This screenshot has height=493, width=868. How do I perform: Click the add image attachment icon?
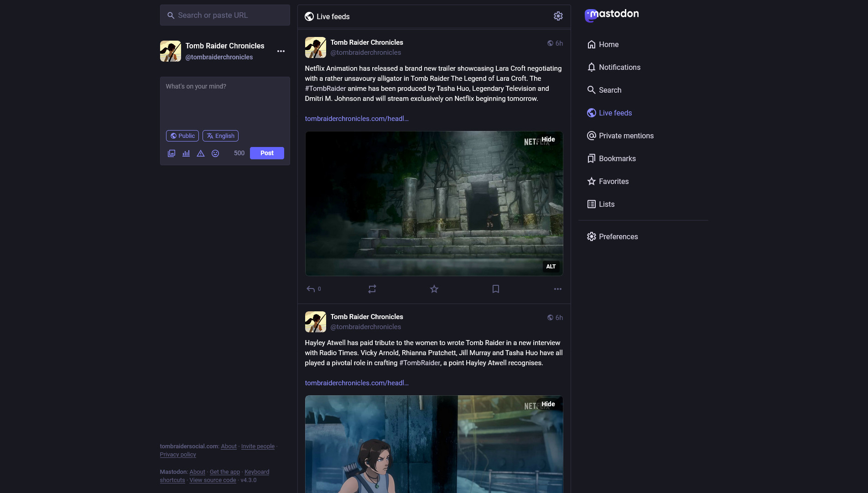click(x=172, y=153)
